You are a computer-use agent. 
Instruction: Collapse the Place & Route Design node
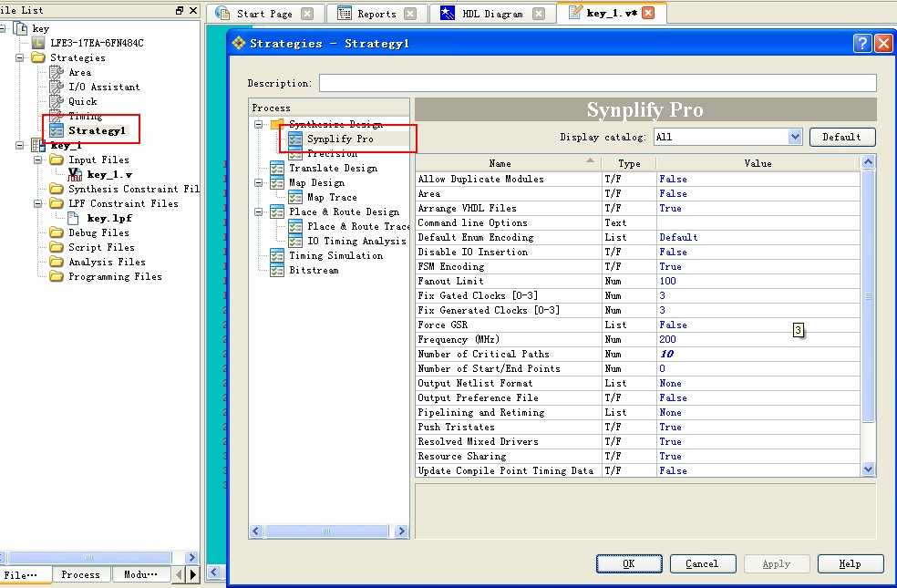click(x=259, y=212)
